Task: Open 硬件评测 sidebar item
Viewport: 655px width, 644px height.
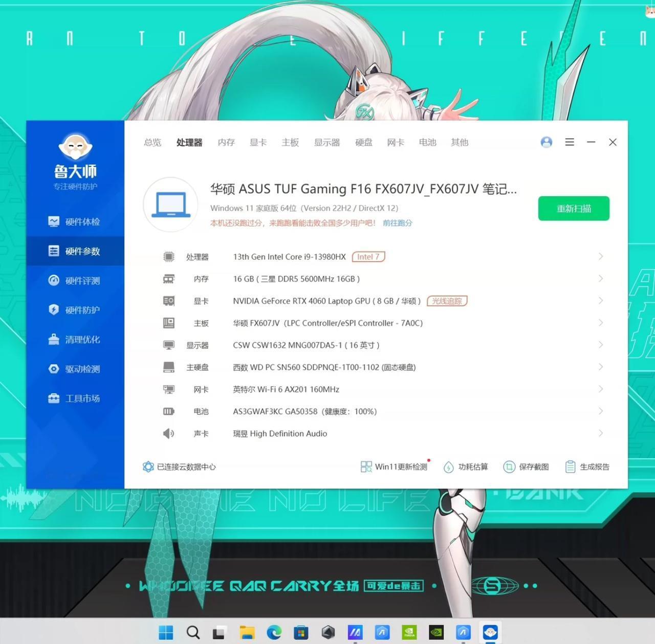Action: click(75, 280)
